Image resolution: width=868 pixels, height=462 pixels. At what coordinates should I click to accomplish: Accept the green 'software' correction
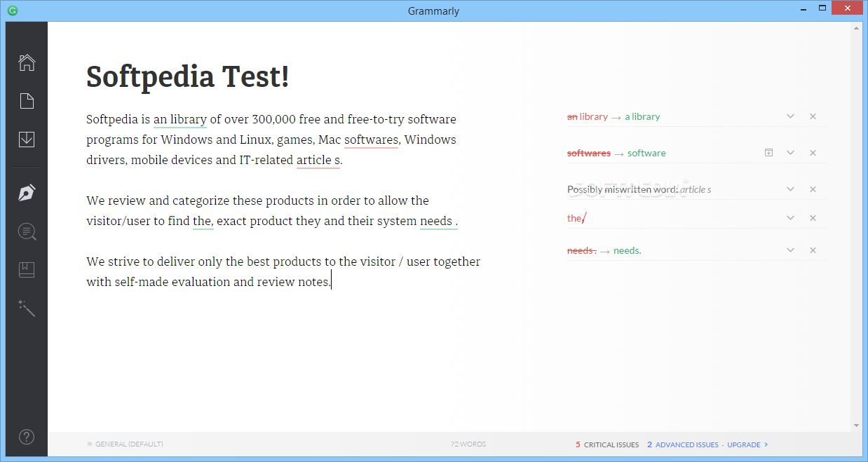(x=646, y=153)
